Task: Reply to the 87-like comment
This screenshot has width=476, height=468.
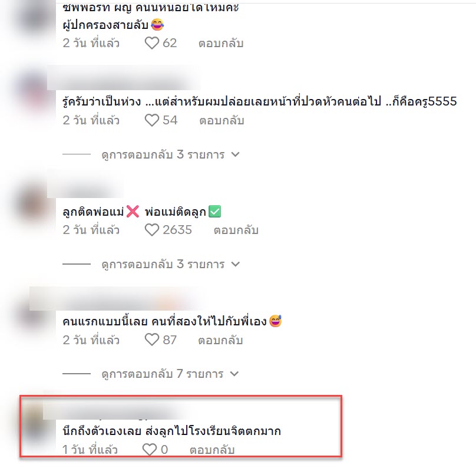Action: click(220, 340)
